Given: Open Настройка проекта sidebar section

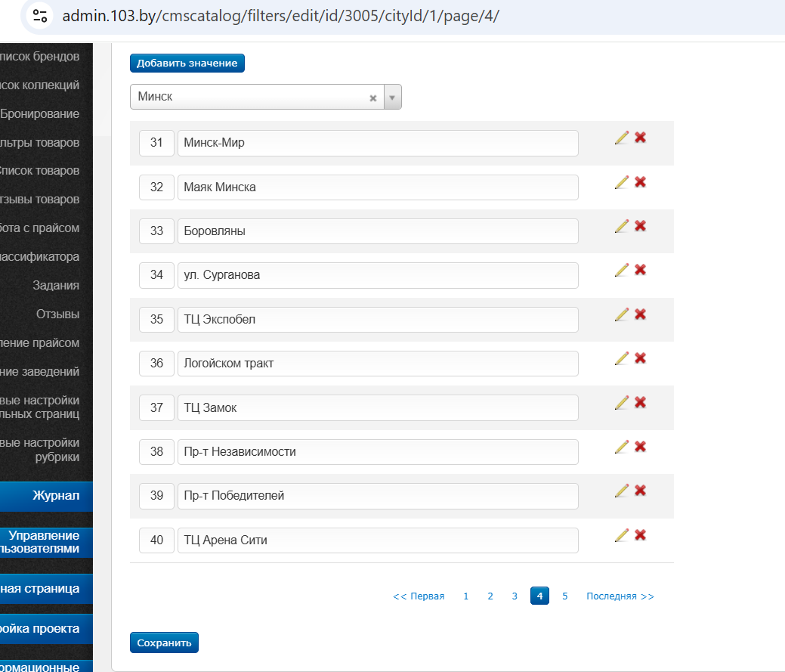Looking at the screenshot, I should tap(46, 629).
